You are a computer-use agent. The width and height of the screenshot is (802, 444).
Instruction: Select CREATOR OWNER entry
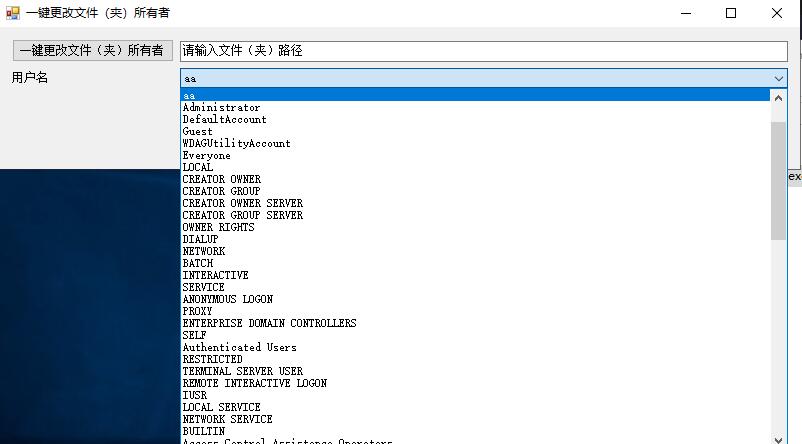click(221, 179)
